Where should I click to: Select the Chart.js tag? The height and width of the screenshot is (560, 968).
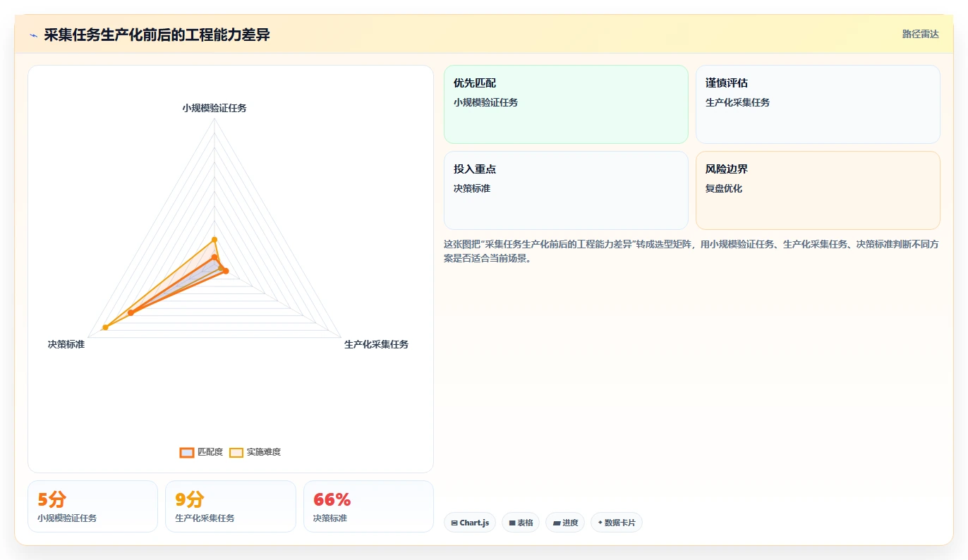point(469,523)
